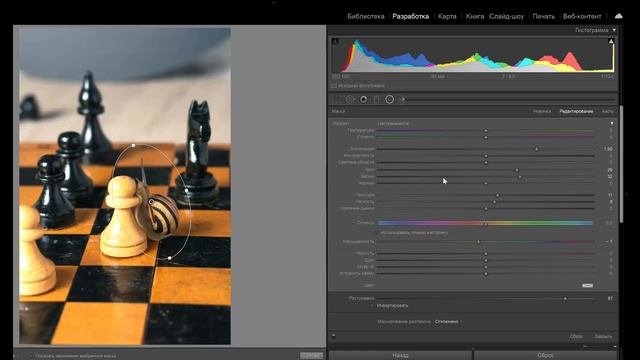Select the Spot Removal tool icon
640x360 pixels.
[350, 100]
